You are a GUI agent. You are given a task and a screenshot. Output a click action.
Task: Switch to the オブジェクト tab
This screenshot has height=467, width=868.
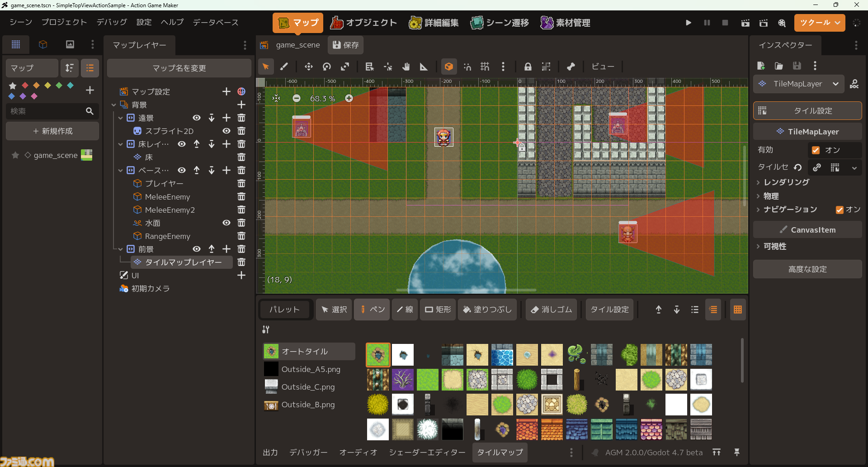(x=364, y=23)
